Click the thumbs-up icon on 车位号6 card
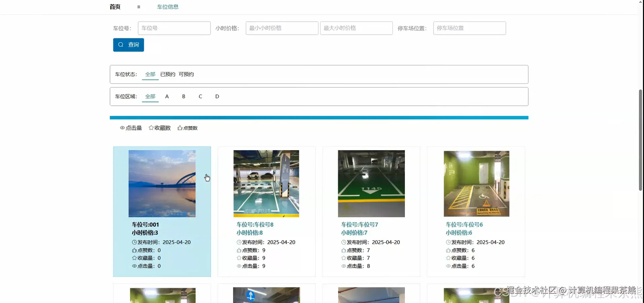The image size is (644, 303). pos(448,250)
